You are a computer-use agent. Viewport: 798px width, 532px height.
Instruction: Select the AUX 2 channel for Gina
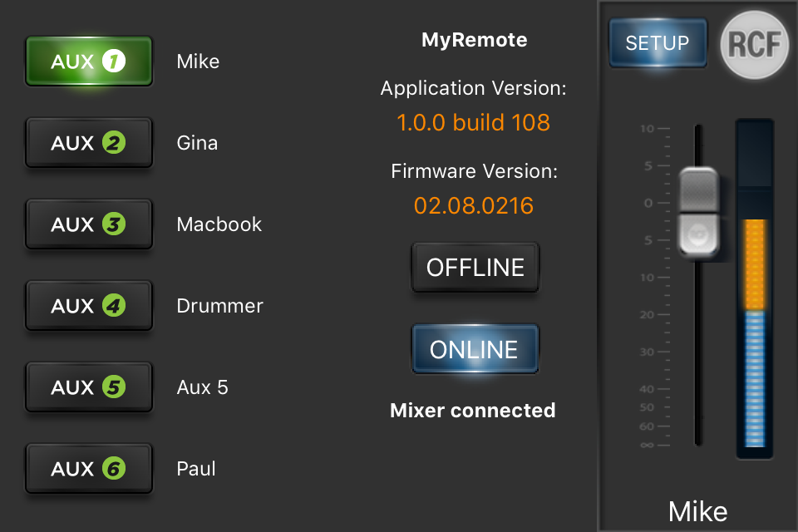click(88, 142)
